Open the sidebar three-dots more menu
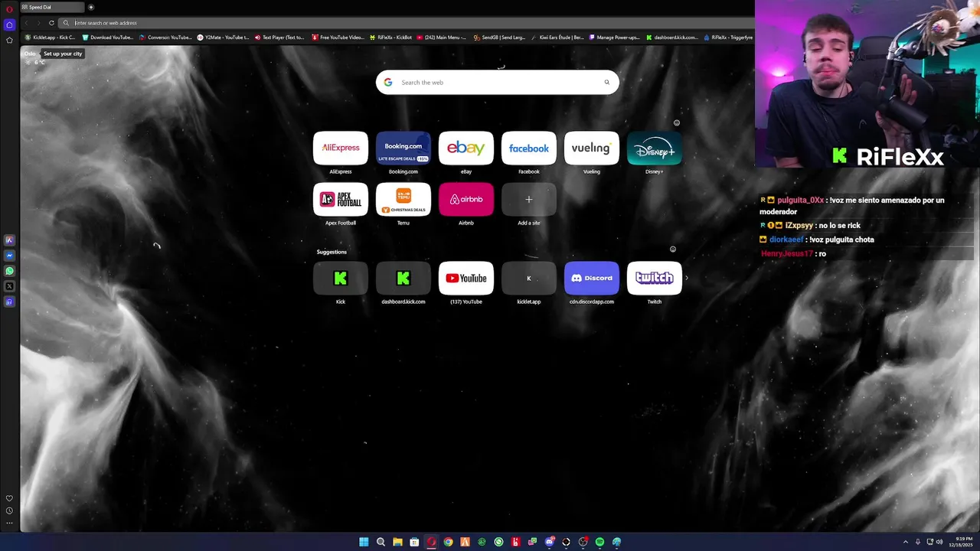The image size is (980, 551). point(9,523)
